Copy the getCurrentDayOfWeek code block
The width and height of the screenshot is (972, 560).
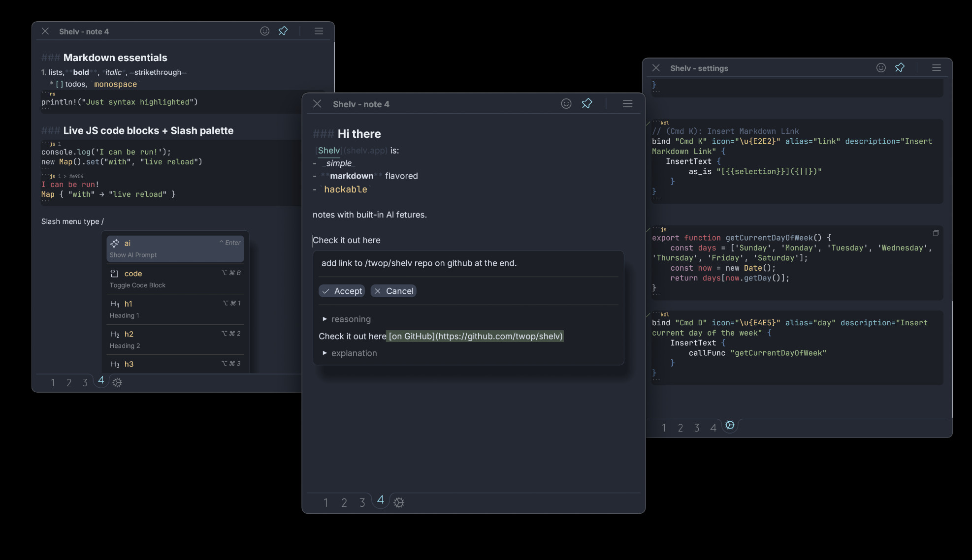[936, 233]
